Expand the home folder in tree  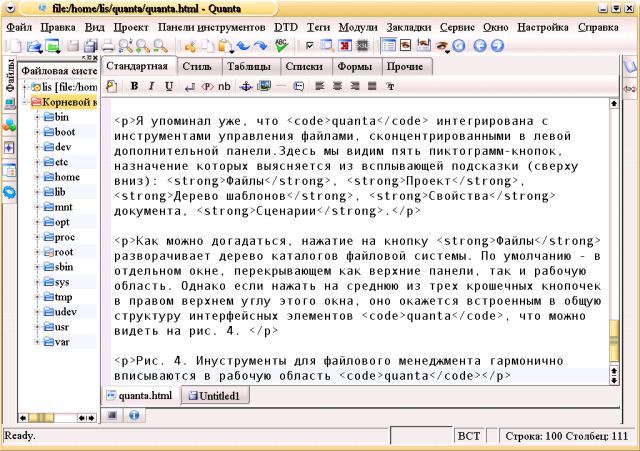click(x=37, y=176)
